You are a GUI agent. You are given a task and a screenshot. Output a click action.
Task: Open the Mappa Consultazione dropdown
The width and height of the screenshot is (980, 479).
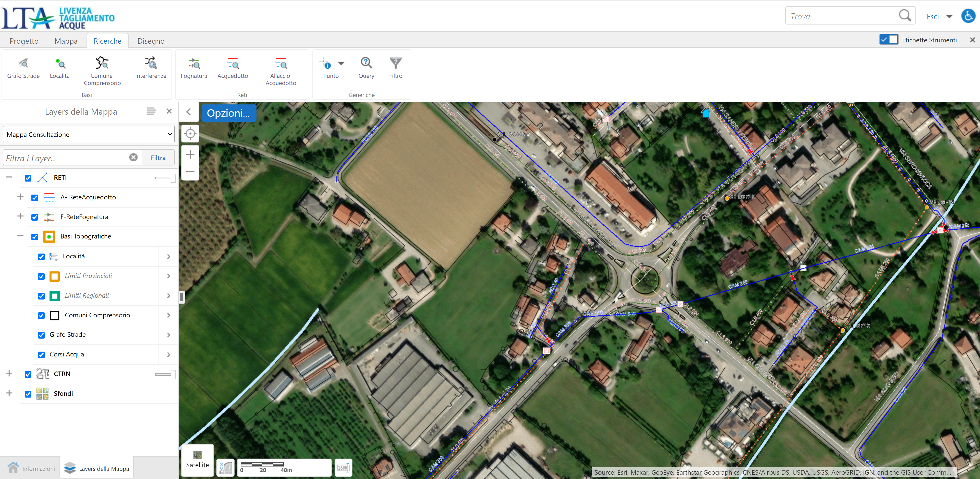pyautogui.click(x=89, y=134)
